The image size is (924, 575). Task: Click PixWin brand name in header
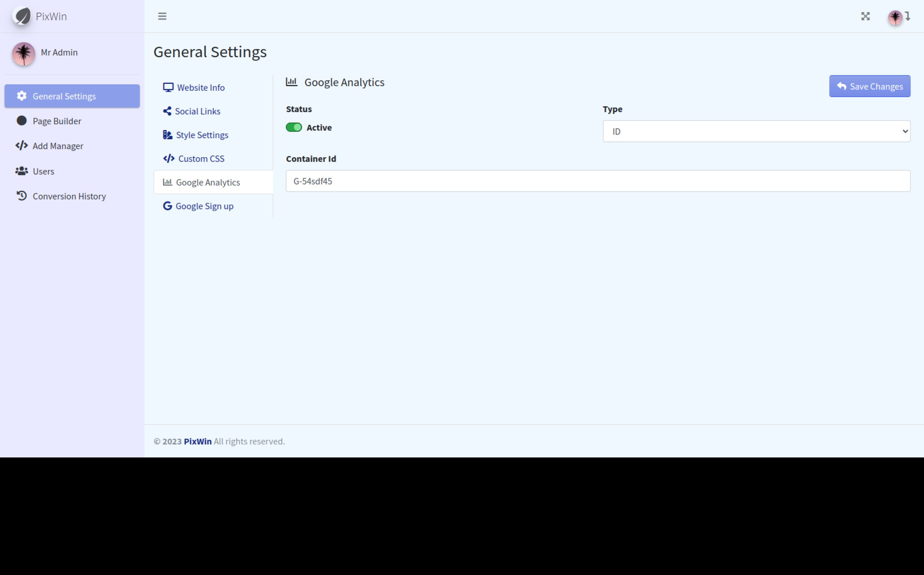click(51, 16)
